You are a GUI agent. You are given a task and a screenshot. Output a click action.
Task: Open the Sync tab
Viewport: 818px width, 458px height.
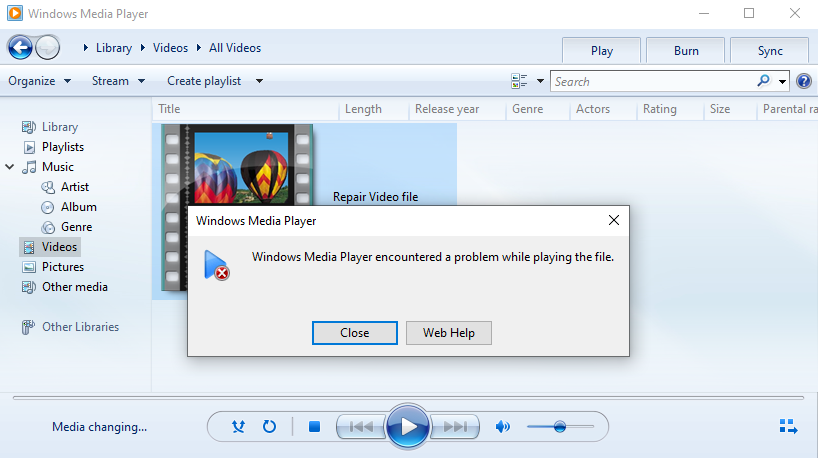769,51
